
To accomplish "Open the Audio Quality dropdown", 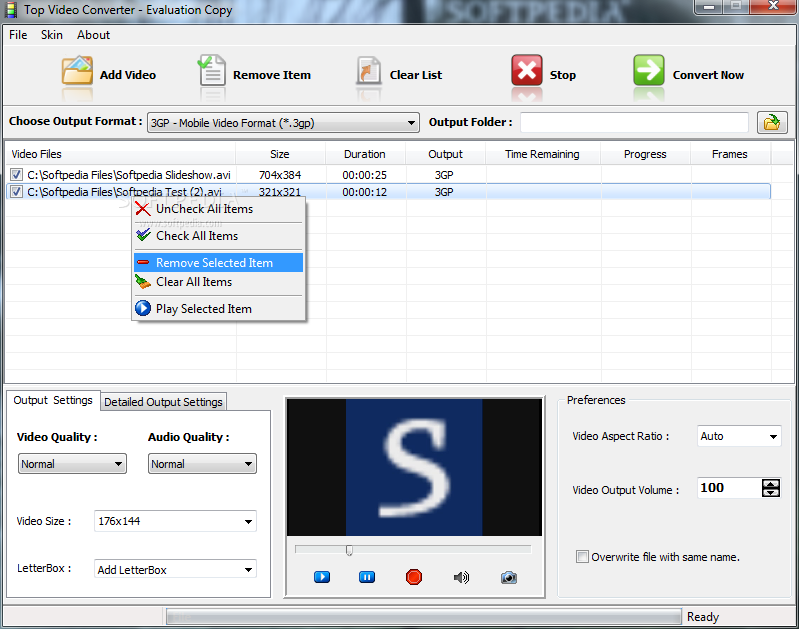I will (x=202, y=464).
